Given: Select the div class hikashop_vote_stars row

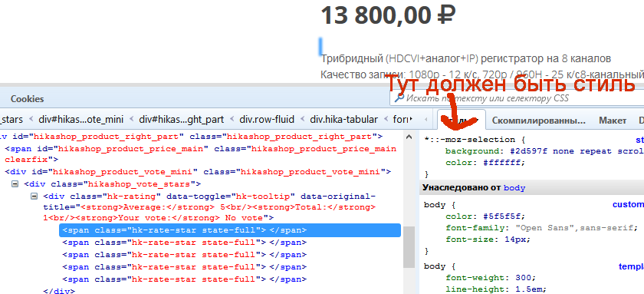Looking at the screenshot, I should [112, 183].
